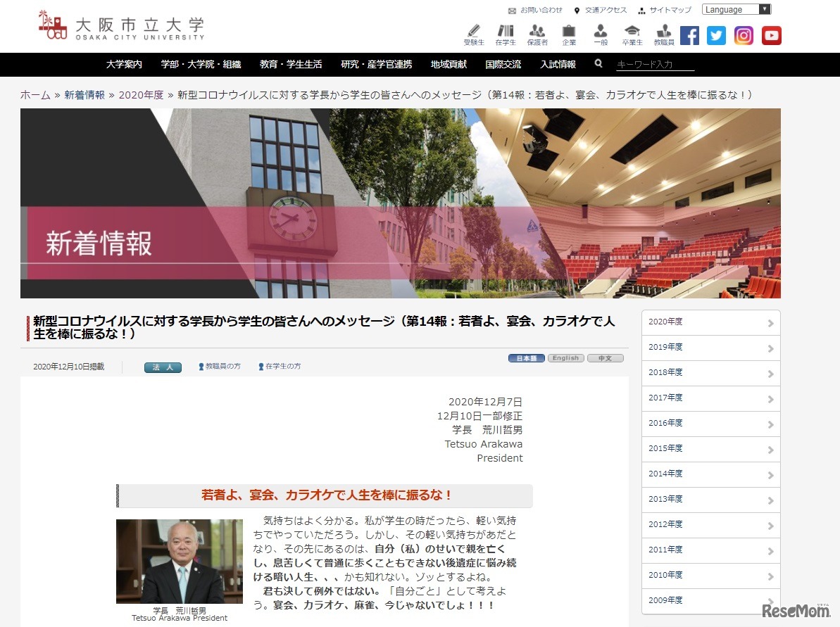
Task: Expand 2018年度 archive in sidebar
Action: click(x=711, y=373)
